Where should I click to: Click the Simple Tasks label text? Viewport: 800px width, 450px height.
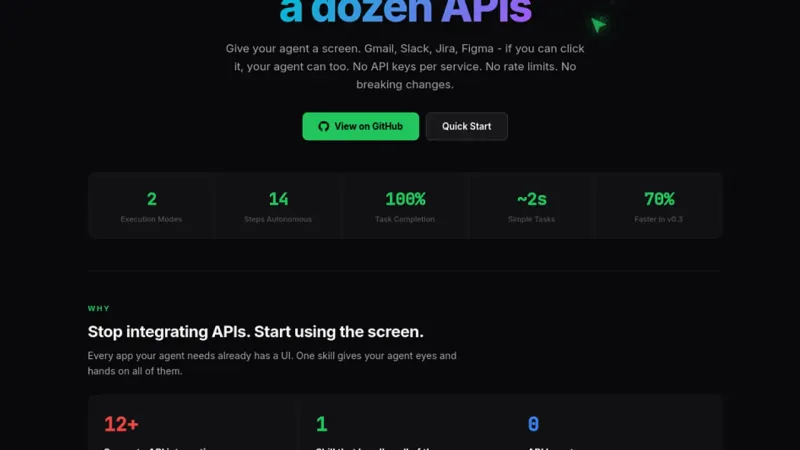531,219
